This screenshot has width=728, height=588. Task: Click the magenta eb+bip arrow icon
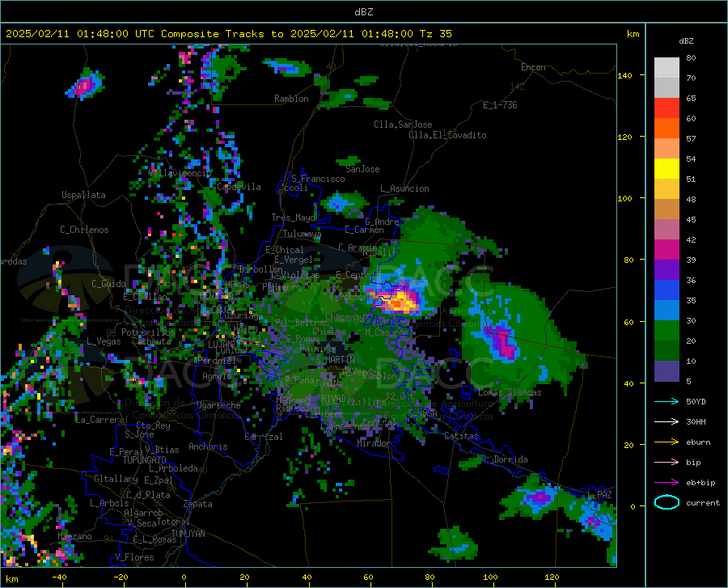coord(667,483)
